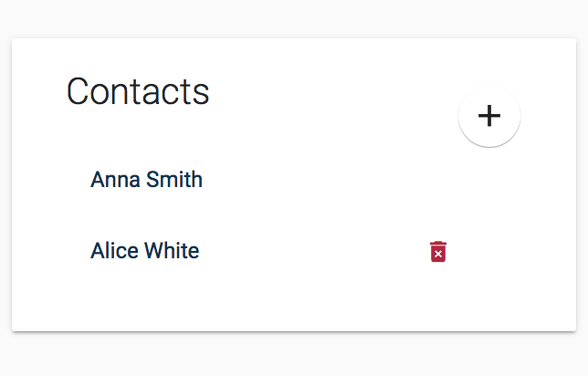Choose Anna Smith from Contacts list
588x376 pixels.
tap(146, 179)
